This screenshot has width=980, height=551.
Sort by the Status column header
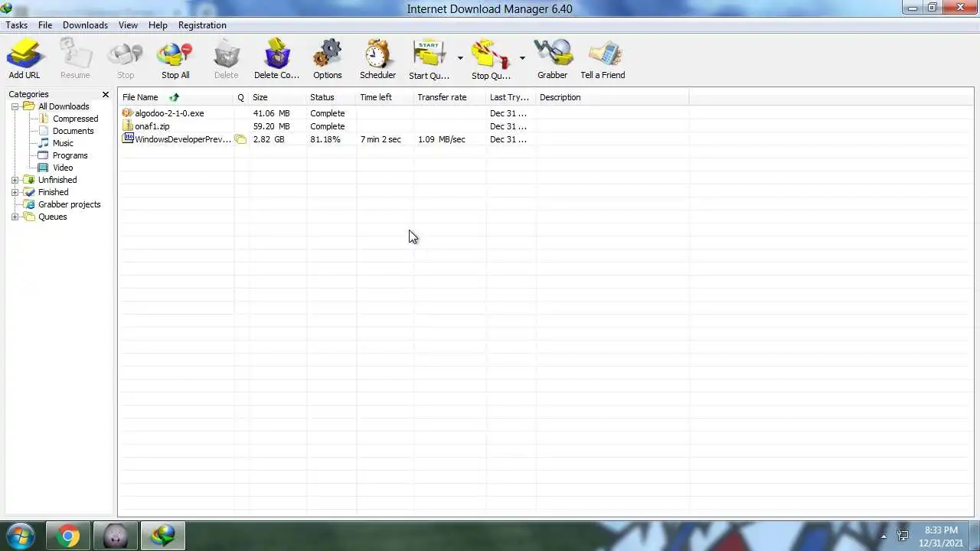(332, 97)
